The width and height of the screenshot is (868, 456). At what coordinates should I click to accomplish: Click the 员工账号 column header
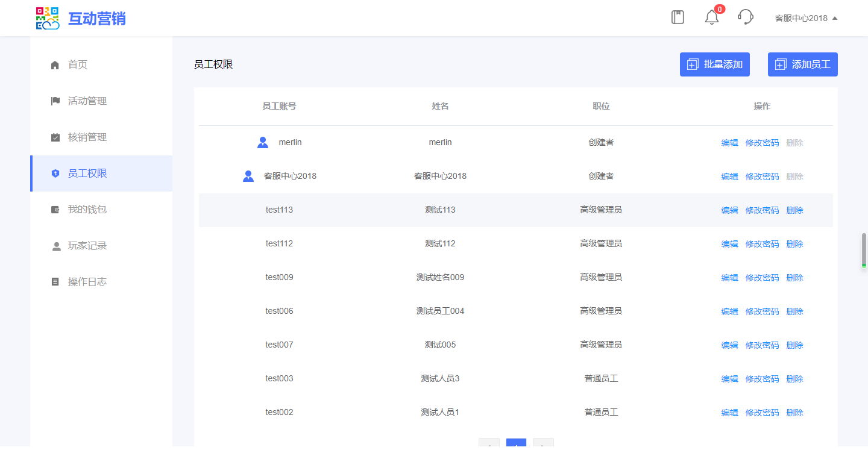click(279, 106)
